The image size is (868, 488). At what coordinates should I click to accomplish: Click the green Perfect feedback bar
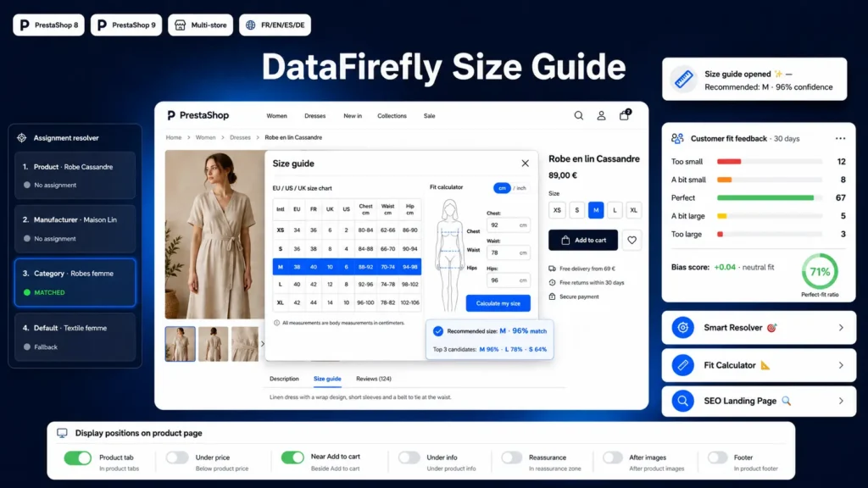pos(765,197)
